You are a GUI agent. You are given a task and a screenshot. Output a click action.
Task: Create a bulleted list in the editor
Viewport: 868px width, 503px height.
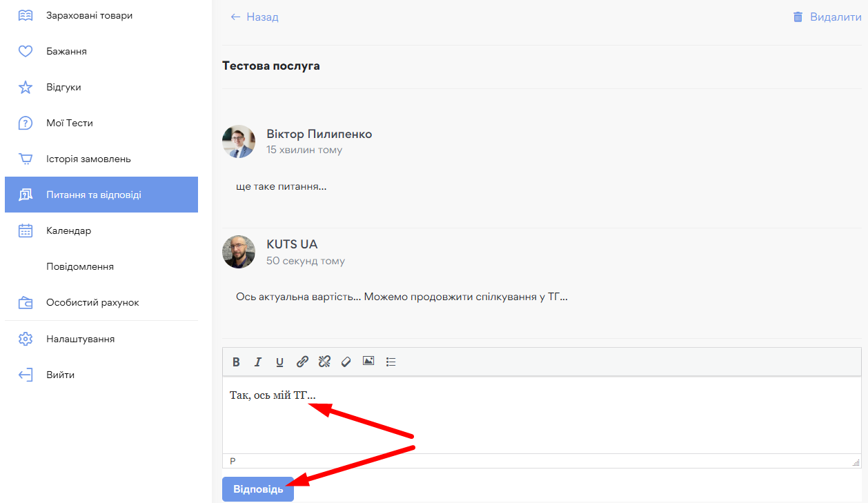(391, 362)
